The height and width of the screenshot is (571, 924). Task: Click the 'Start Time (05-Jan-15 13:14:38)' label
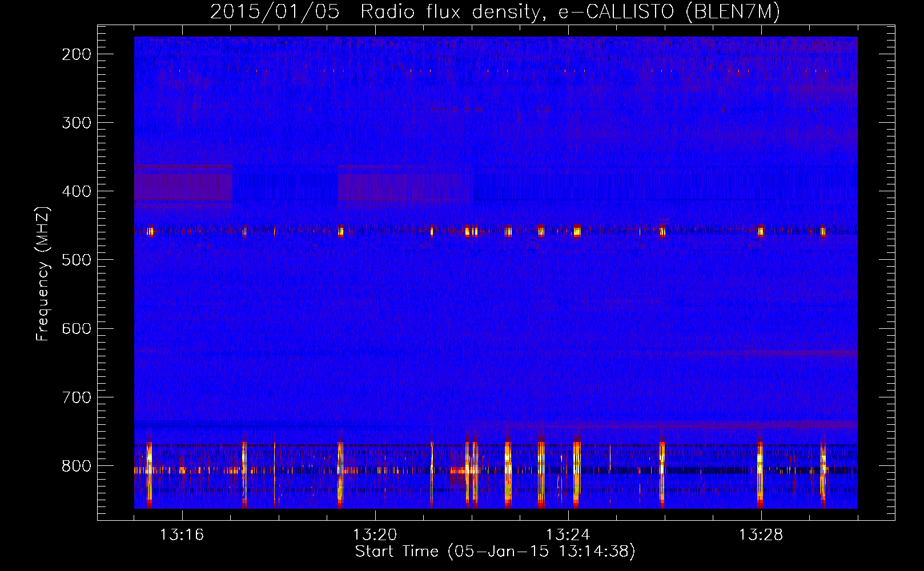tap(495, 552)
